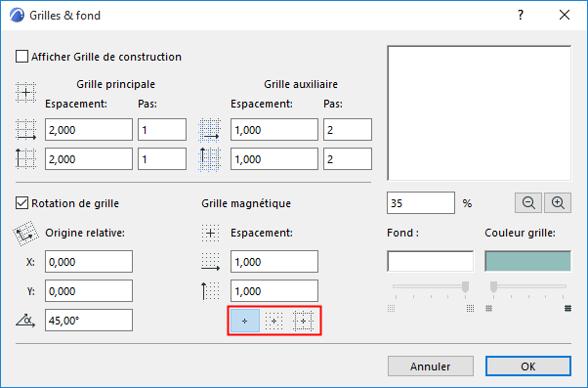Click the ArchiCAD logo in title bar
588x388 pixels.
click(x=17, y=16)
